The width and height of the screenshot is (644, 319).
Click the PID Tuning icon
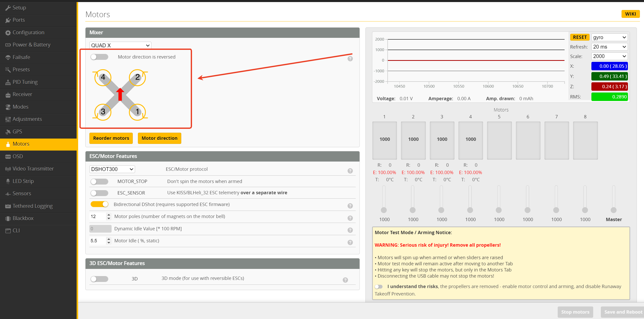click(x=8, y=82)
